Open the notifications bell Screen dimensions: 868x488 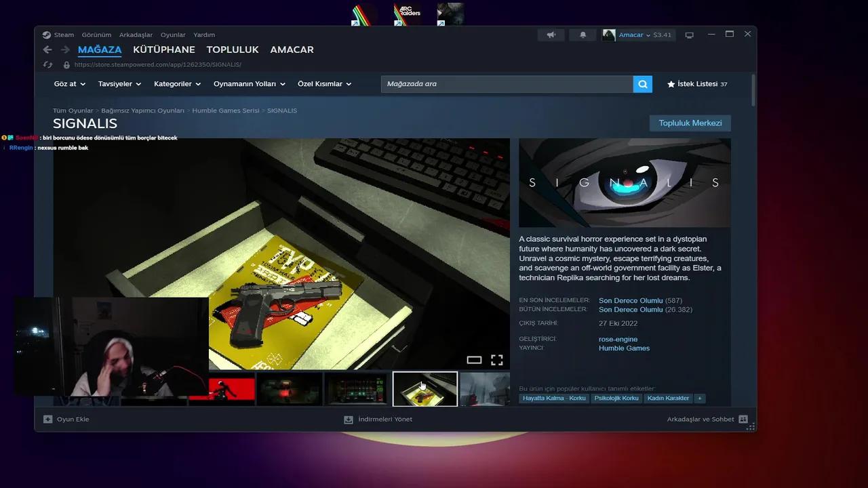tap(583, 35)
